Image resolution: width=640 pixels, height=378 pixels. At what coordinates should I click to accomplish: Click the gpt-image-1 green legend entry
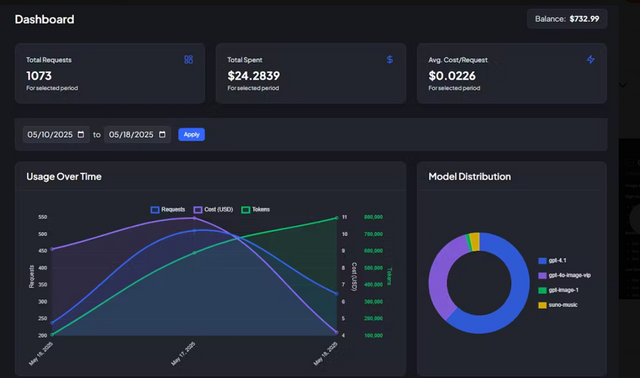[558, 290]
